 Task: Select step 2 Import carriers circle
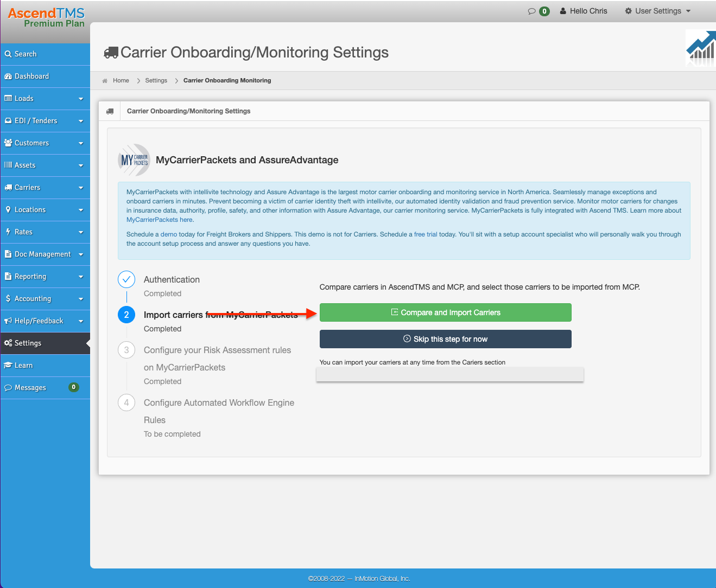[x=126, y=315]
